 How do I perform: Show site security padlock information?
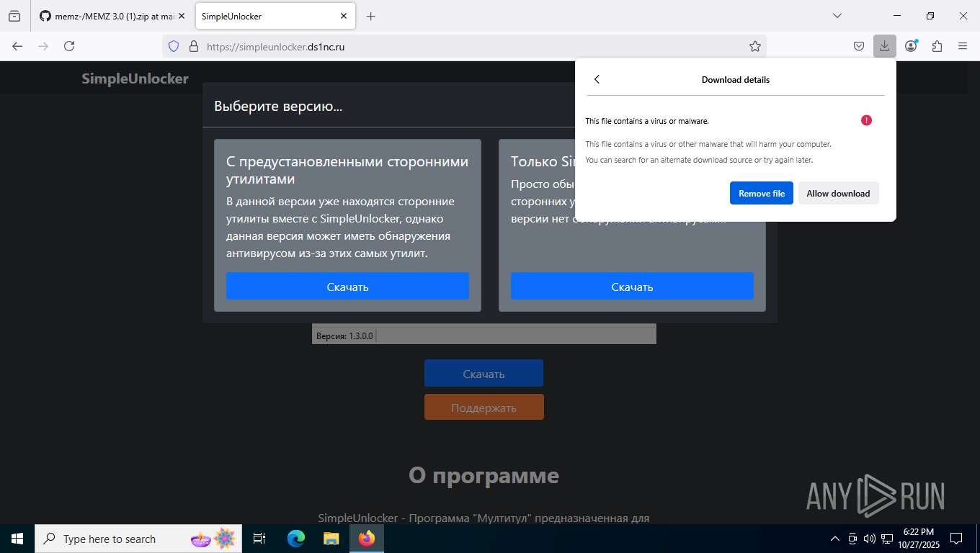click(193, 46)
